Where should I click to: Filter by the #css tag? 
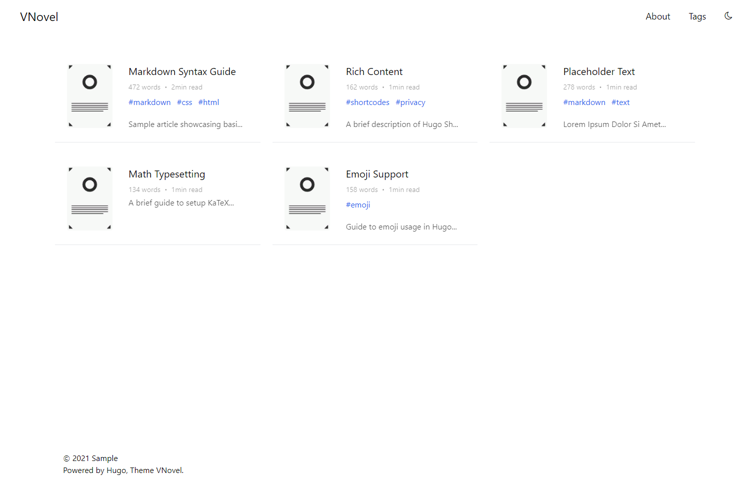tap(184, 102)
